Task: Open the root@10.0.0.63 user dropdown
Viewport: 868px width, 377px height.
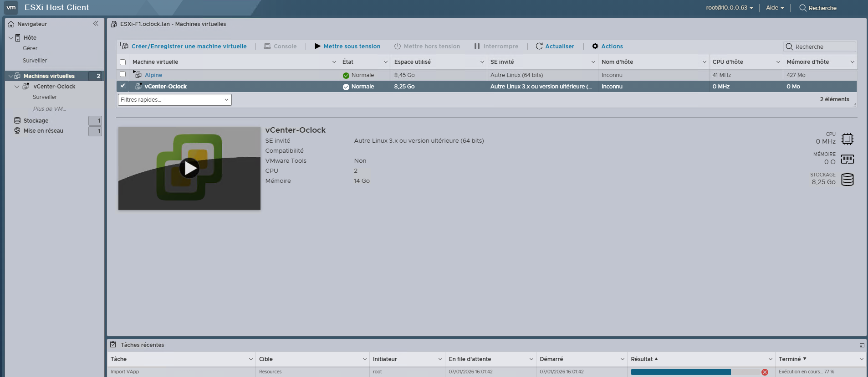Action: click(729, 8)
